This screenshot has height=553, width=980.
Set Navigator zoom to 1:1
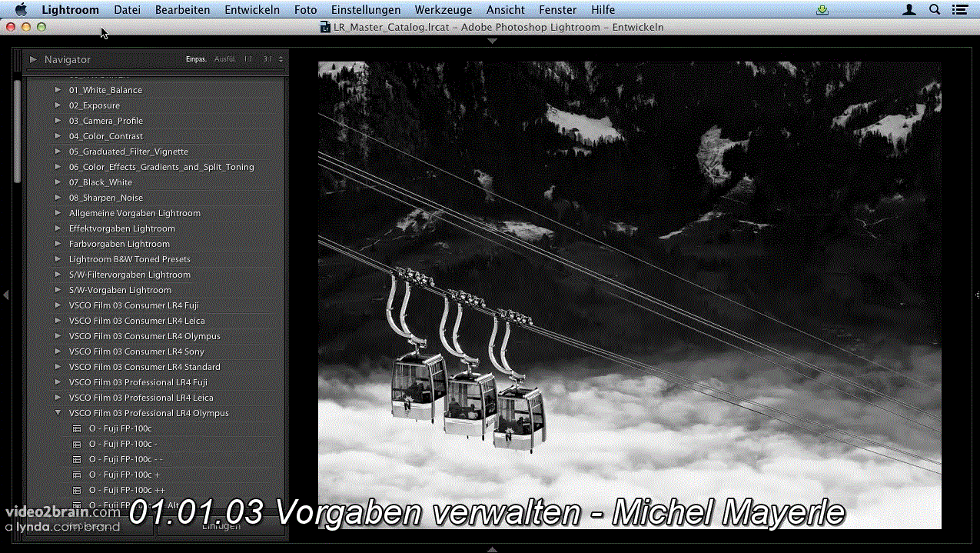(x=248, y=59)
